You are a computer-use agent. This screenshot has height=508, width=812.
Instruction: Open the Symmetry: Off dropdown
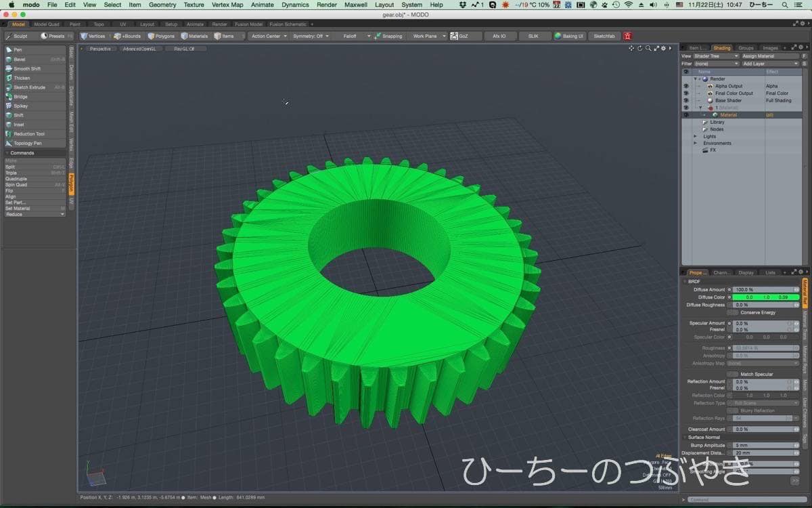click(311, 36)
